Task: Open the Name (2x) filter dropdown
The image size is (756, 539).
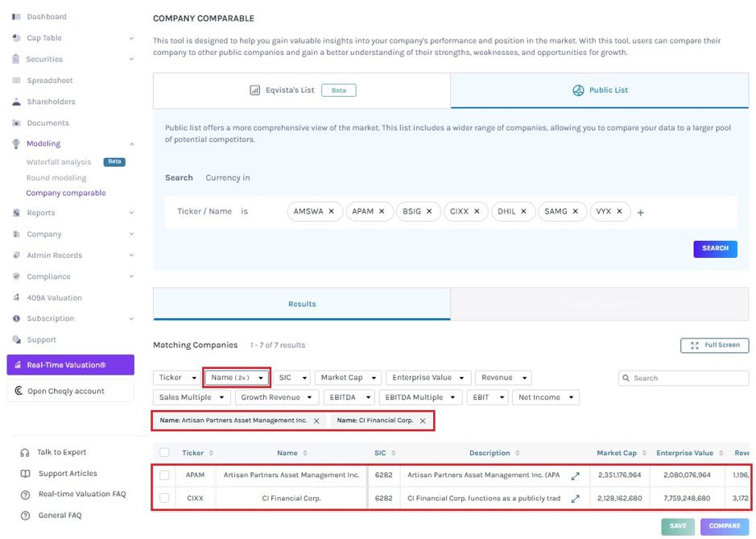Action: [236, 377]
